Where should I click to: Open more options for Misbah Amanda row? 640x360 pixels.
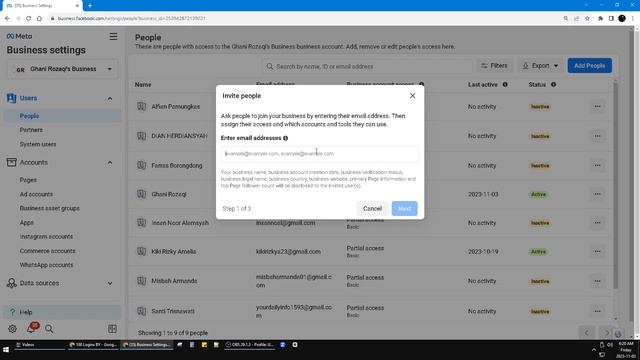pos(597,281)
